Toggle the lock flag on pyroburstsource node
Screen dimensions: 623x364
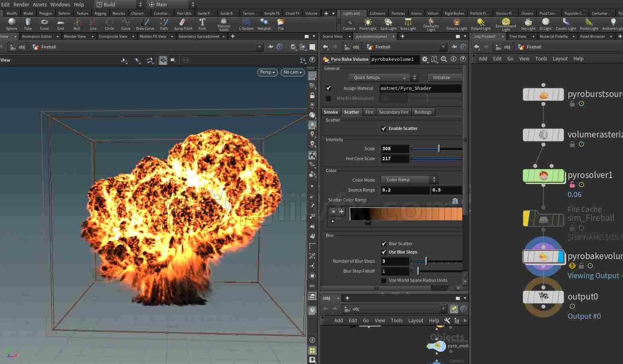(572, 104)
